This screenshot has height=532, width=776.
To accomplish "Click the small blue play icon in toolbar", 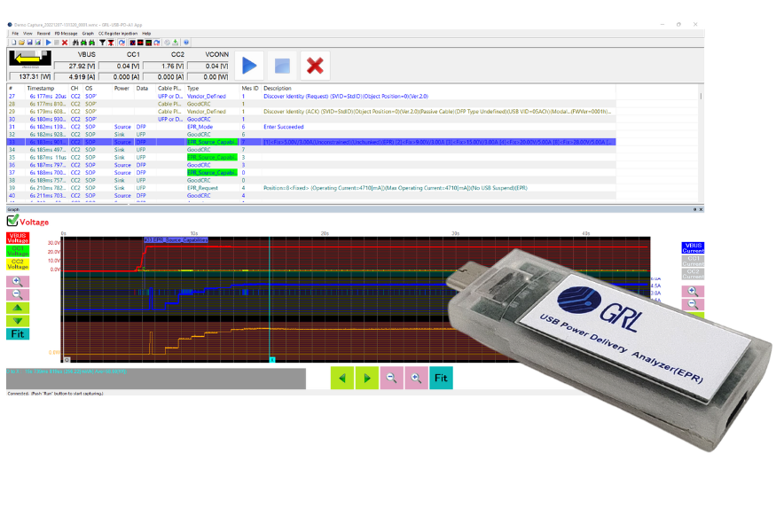I will pos(49,43).
